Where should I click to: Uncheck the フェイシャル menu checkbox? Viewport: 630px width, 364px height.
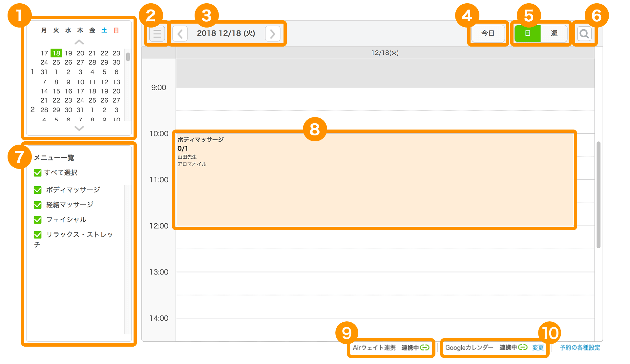point(38,220)
